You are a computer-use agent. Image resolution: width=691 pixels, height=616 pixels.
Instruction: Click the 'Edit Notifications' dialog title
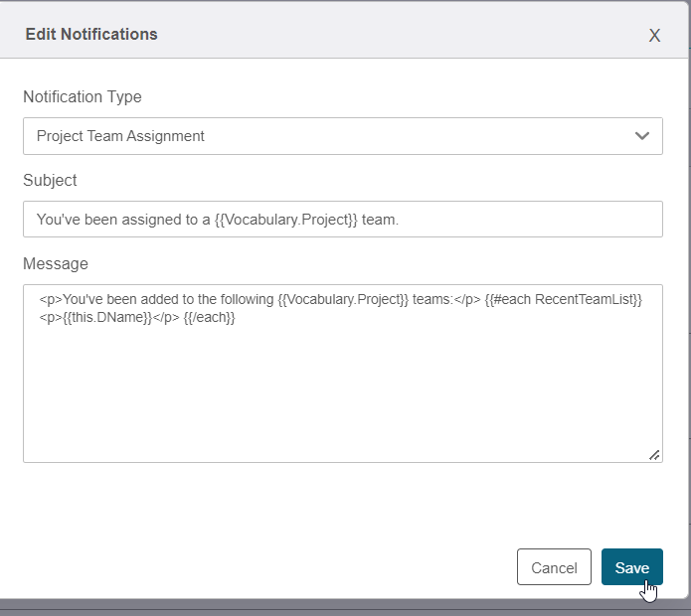click(x=91, y=35)
